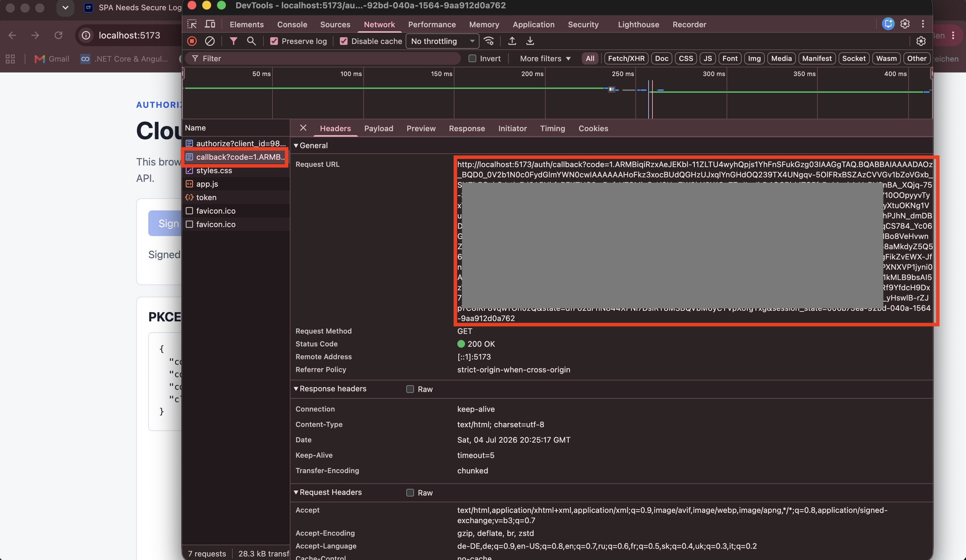Open .NET Core & Angular bookmark
This screenshot has height=560, width=966.
point(124,59)
